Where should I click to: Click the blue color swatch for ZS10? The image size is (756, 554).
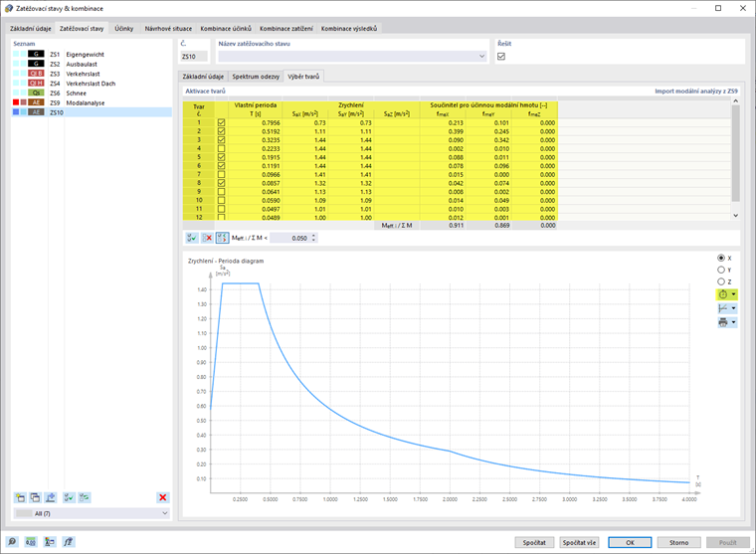click(x=16, y=111)
